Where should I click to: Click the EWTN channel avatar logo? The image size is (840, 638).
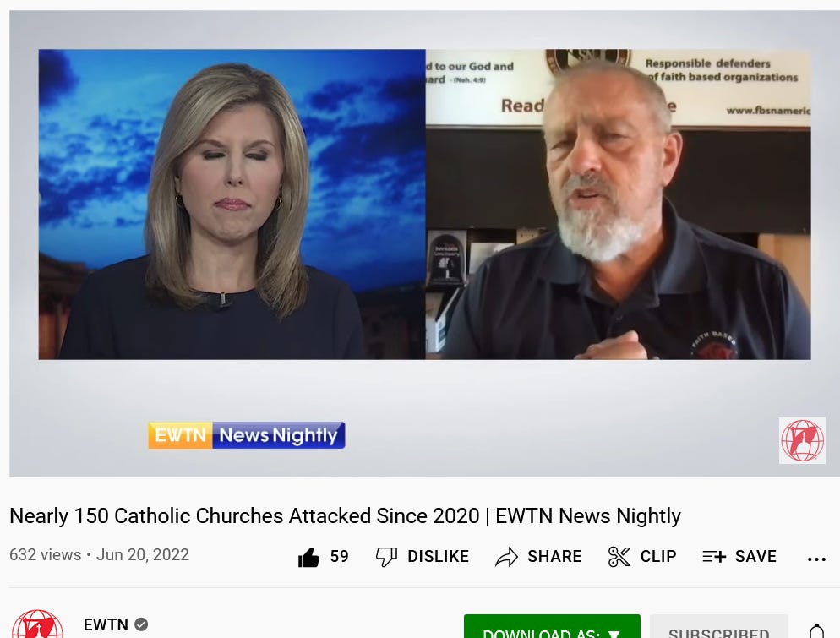tap(37, 624)
